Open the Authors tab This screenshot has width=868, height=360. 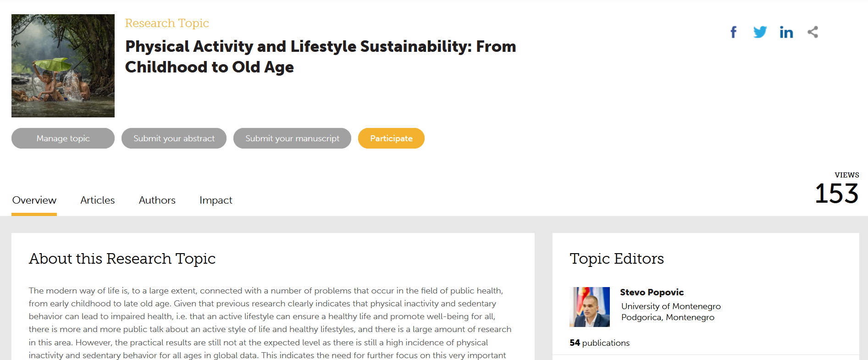[x=157, y=200]
